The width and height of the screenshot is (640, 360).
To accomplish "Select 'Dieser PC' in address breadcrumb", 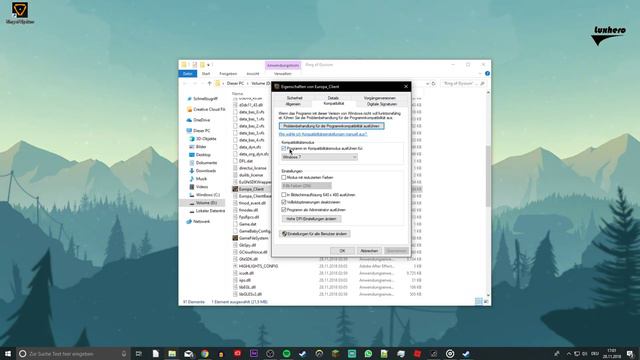I will [236, 83].
